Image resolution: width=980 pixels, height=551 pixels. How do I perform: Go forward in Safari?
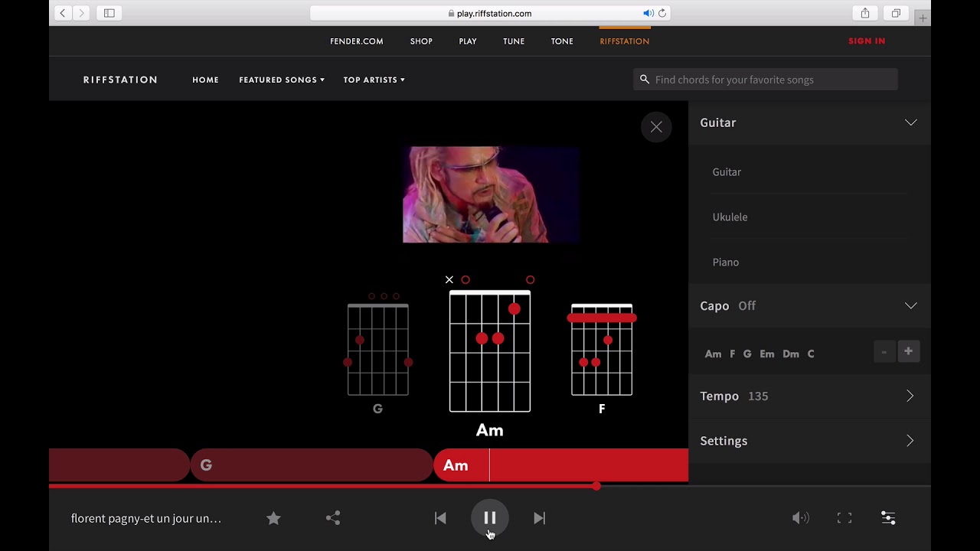[81, 13]
